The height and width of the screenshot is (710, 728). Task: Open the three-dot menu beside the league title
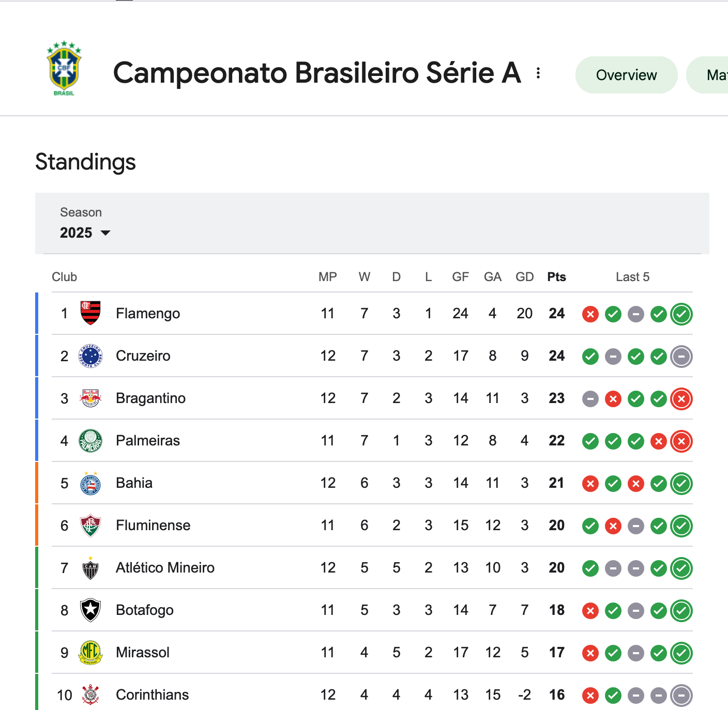coord(538,73)
